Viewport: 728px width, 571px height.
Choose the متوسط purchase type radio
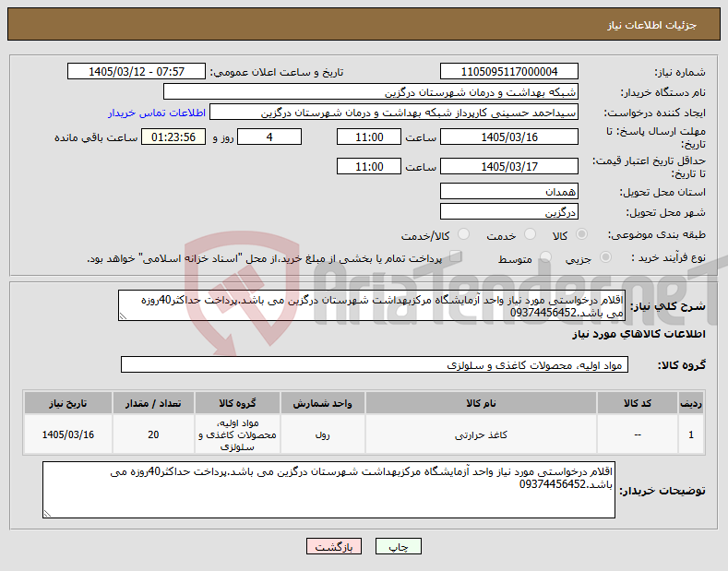(545, 257)
